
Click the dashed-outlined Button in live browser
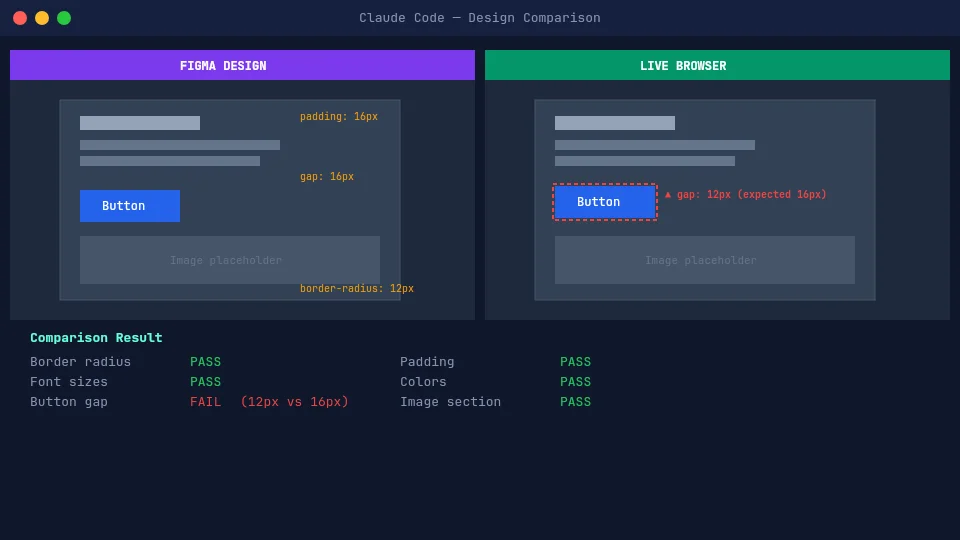(x=605, y=202)
